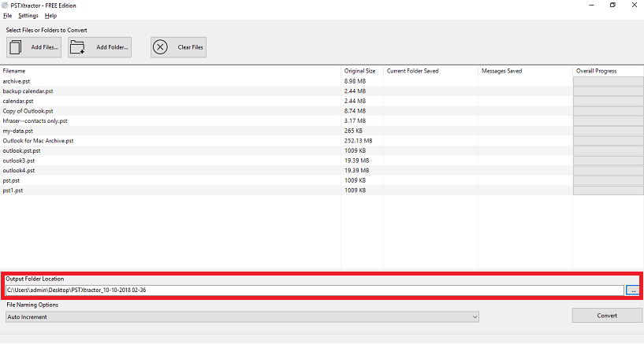644x344 pixels.
Task: Open the Help menu
Action: pyautogui.click(x=51, y=16)
